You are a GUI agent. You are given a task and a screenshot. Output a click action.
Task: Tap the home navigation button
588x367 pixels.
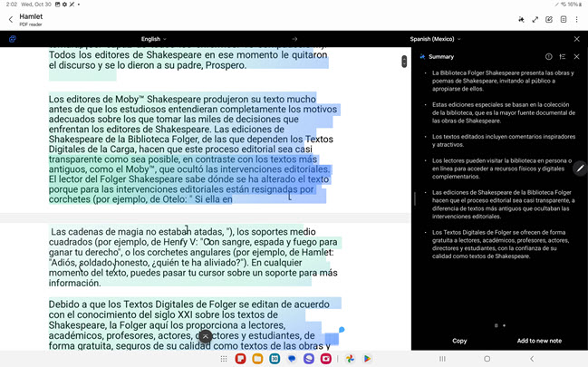(487, 359)
